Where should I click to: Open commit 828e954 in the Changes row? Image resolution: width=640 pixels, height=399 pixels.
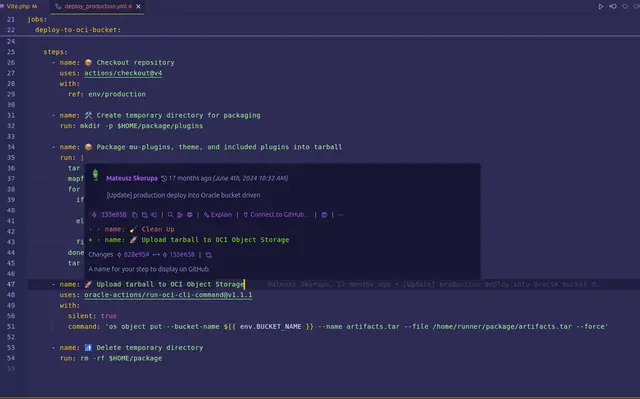136,255
